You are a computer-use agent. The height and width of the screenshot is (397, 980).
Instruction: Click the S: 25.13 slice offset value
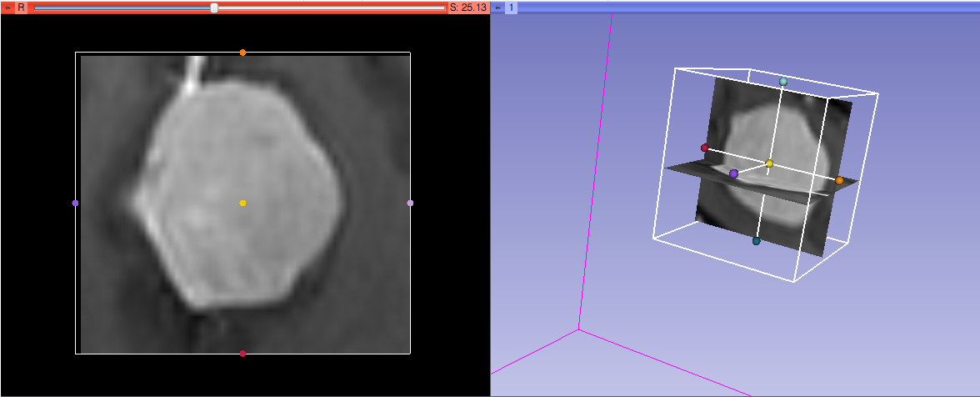[x=467, y=7]
